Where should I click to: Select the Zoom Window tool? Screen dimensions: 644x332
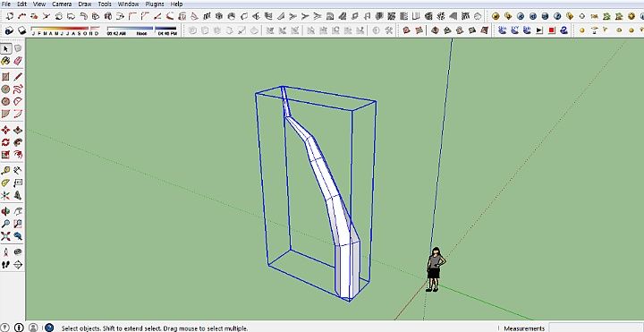click(18, 224)
